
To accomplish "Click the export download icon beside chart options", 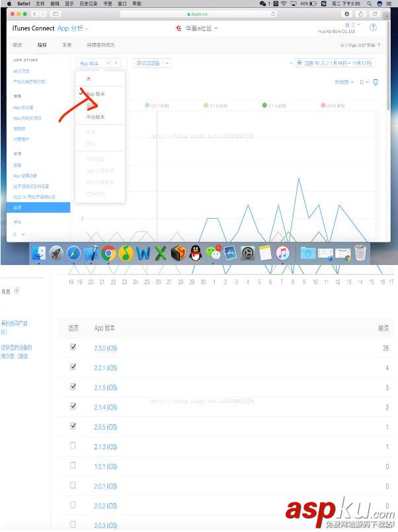I will (376, 82).
